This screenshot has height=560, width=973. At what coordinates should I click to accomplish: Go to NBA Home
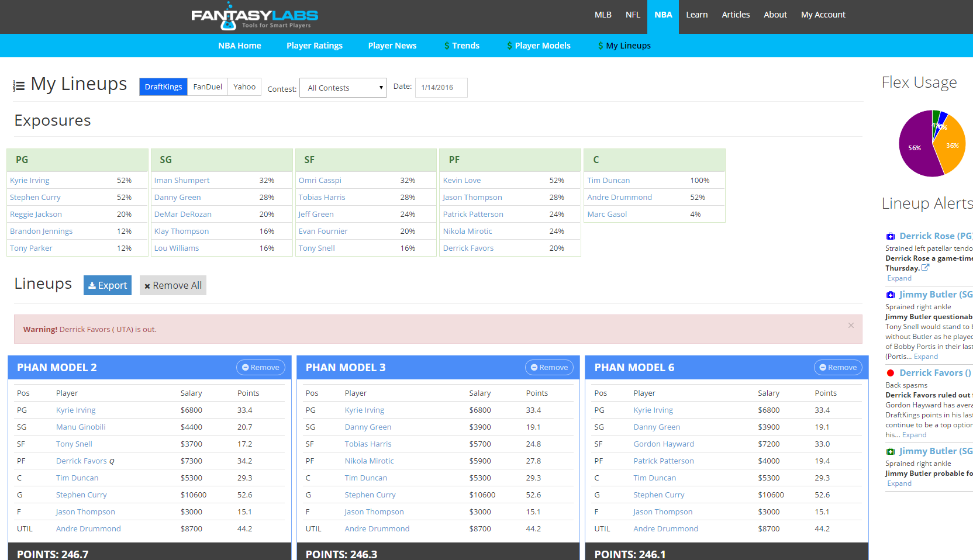tap(240, 46)
